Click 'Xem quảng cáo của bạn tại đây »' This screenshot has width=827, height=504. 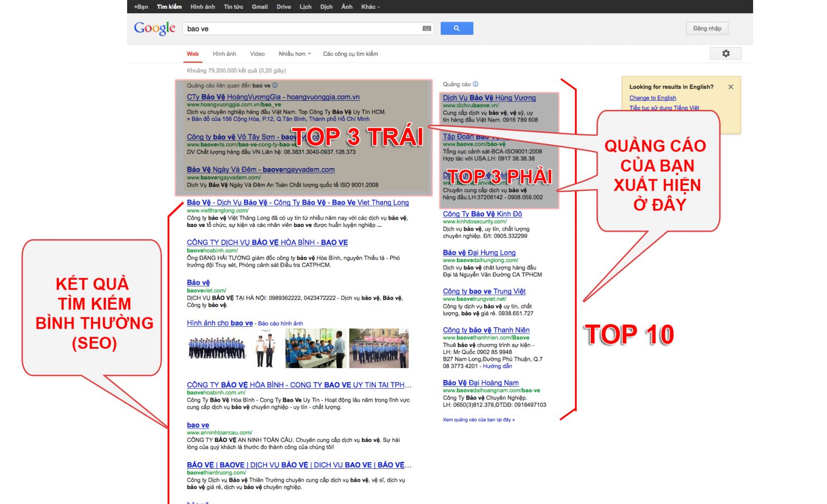click(x=479, y=420)
